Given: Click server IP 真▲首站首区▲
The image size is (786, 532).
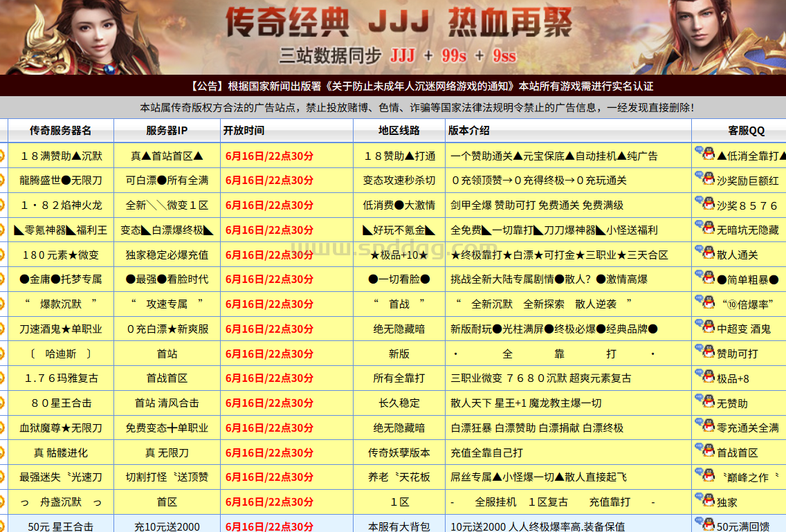Looking at the screenshot, I should [167, 156].
